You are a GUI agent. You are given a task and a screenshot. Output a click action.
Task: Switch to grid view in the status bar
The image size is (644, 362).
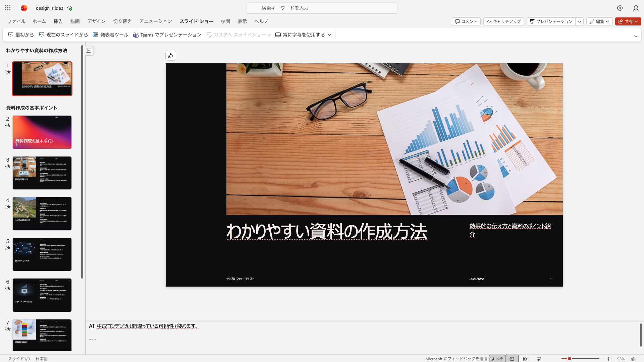(525, 359)
